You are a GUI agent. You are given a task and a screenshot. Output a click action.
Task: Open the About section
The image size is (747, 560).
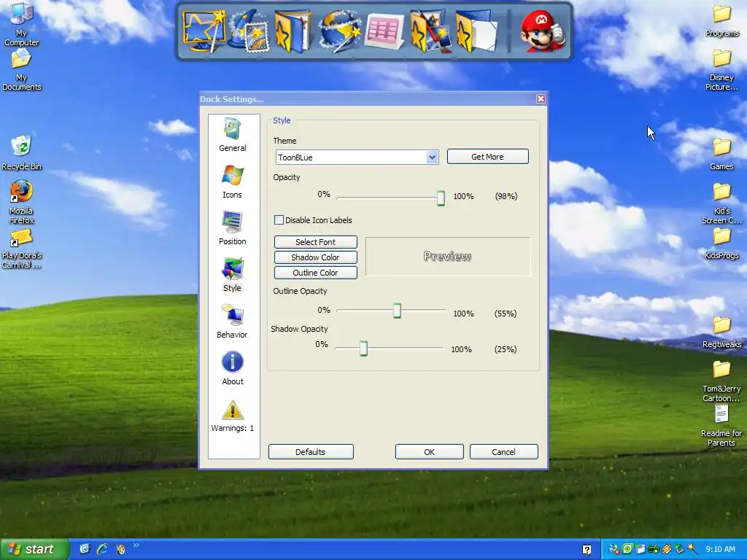tap(233, 368)
